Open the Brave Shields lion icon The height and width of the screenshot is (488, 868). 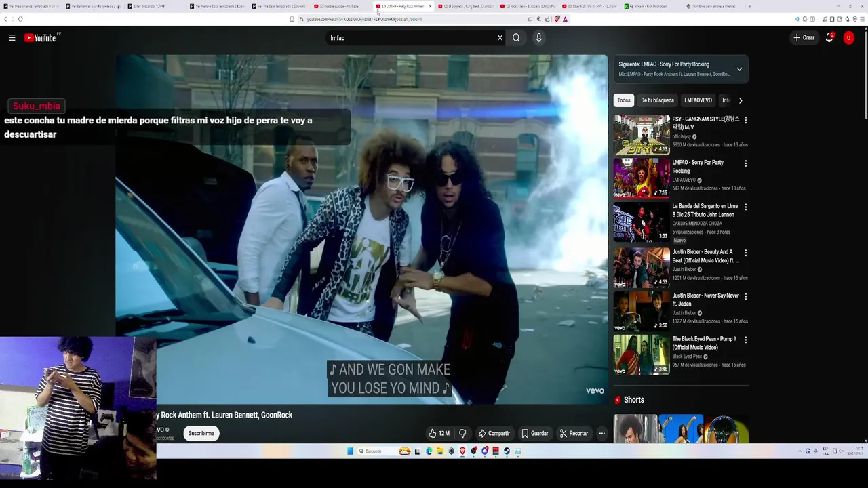(557, 19)
